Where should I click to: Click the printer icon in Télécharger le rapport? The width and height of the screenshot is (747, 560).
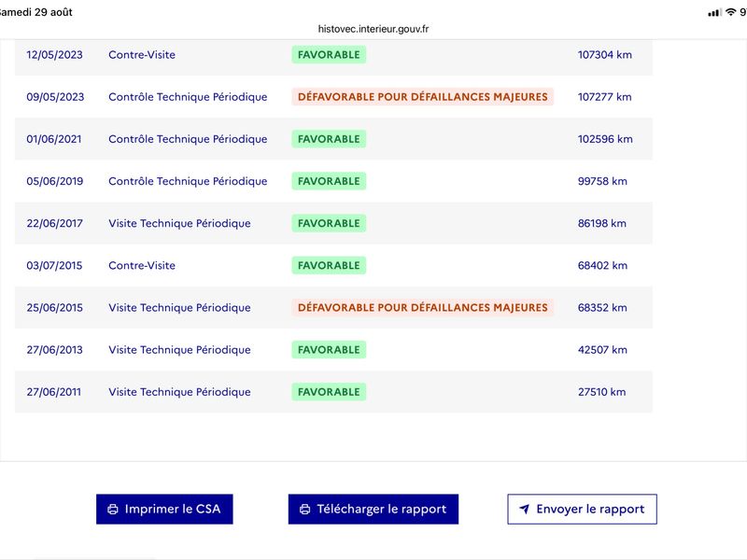(305, 509)
